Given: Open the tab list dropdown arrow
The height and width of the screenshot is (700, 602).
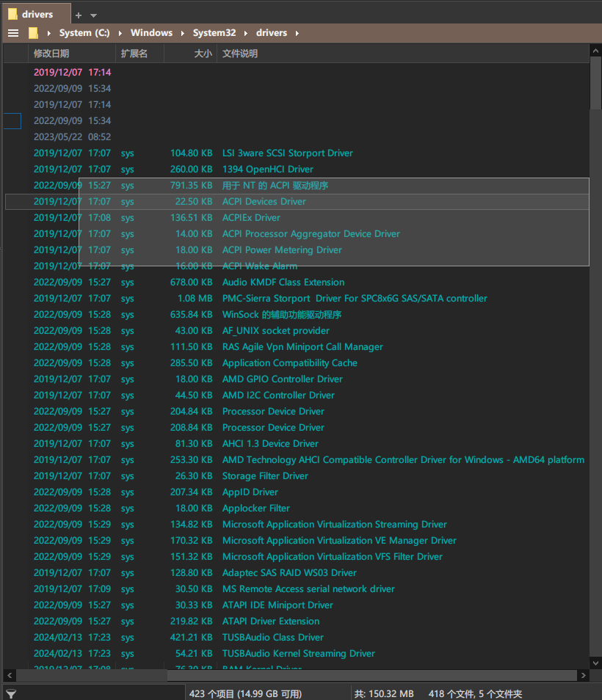Looking at the screenshot, I should point(93,15).
